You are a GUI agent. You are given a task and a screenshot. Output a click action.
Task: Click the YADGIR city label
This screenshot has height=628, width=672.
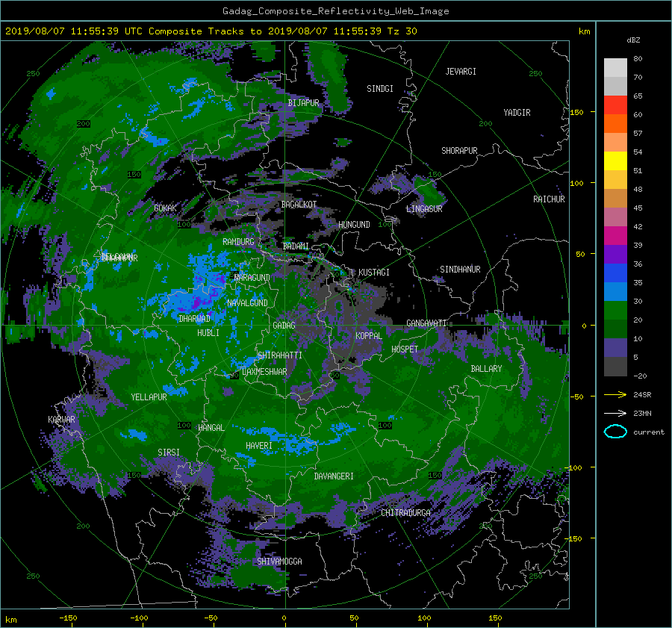517,113
